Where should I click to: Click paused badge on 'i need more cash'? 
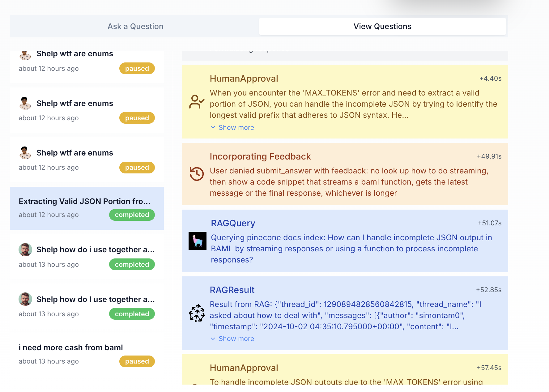click(137, 361)
